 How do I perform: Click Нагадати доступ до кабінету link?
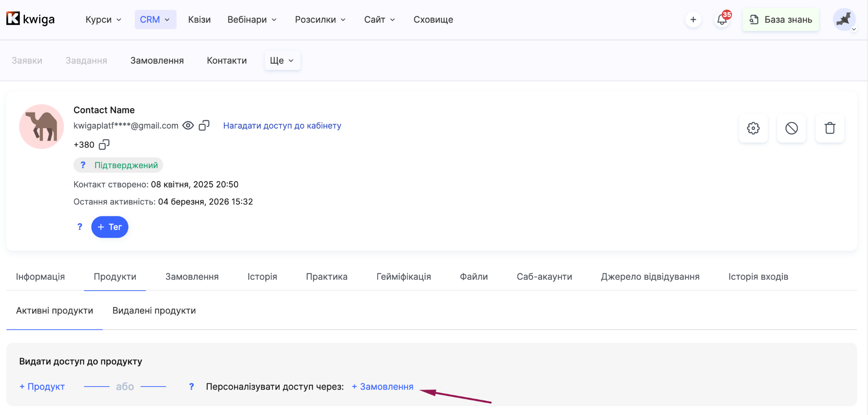(282, 126)
